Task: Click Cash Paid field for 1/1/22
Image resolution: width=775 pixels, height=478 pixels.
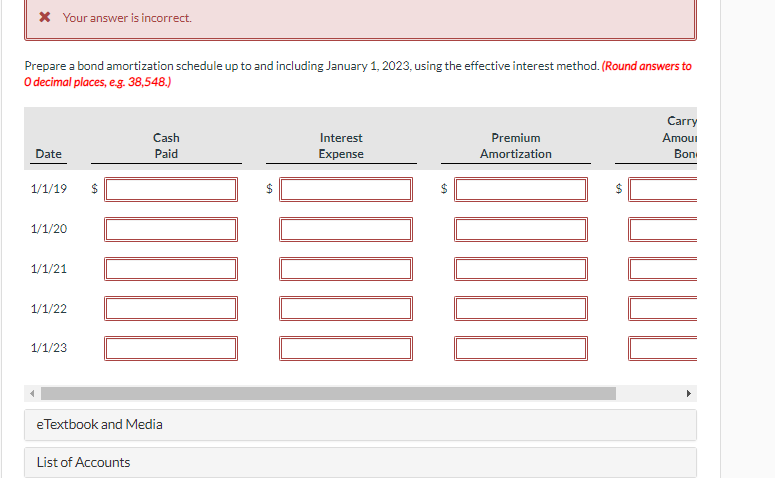Action: (171, 308)
